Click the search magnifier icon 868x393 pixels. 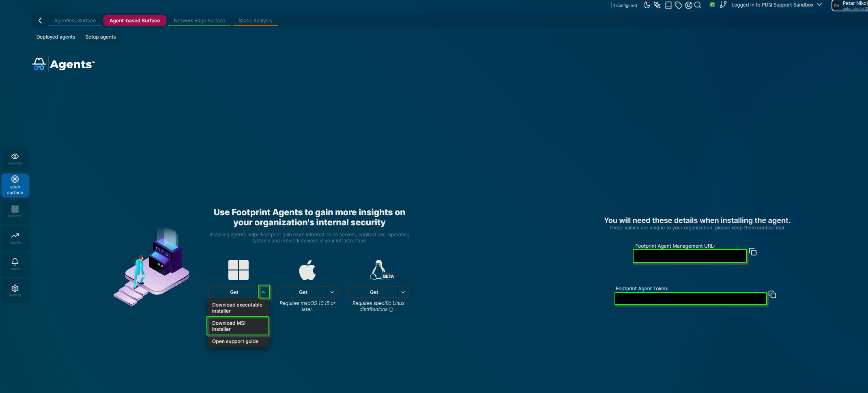click(x=698, y=5)
